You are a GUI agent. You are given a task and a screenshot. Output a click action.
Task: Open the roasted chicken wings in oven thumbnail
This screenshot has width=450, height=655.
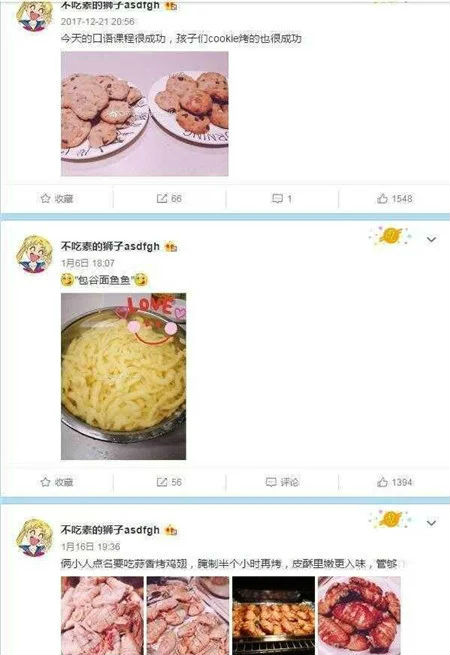(273, 615)
